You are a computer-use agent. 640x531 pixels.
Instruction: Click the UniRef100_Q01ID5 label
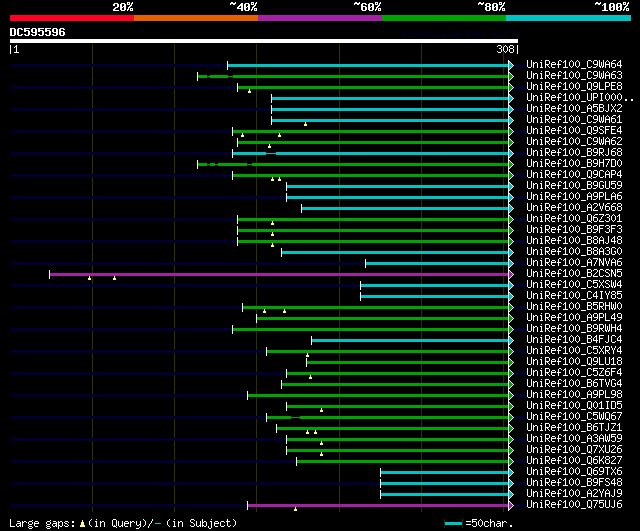click(x=574, y=406)
